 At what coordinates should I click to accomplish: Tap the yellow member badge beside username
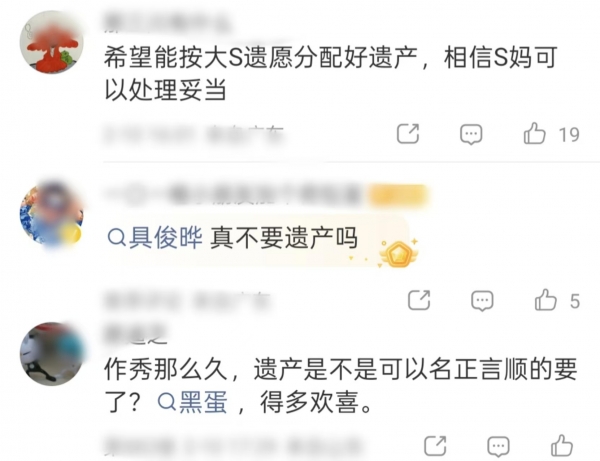click(398, 195)
